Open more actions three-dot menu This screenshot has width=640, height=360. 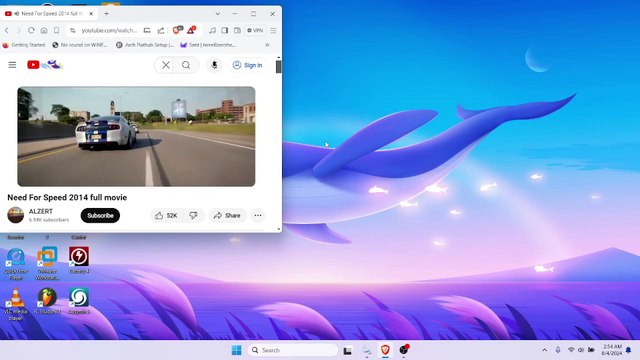click(258, 216)
